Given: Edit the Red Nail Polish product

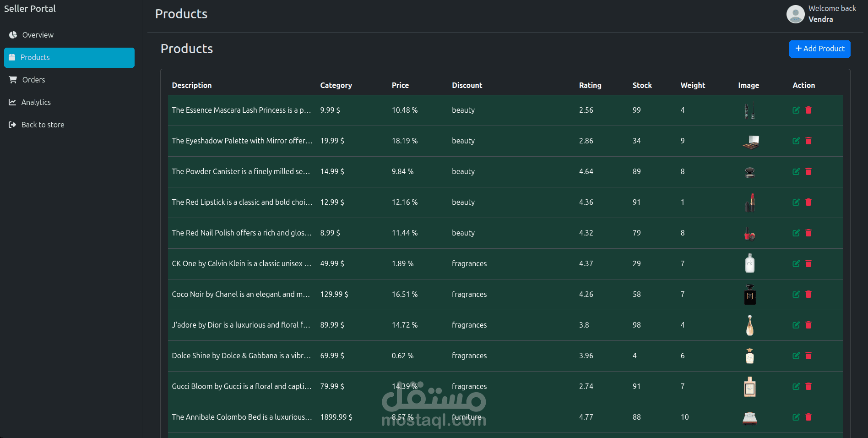Looking at the screenshot, I should (x=796, y=233).
